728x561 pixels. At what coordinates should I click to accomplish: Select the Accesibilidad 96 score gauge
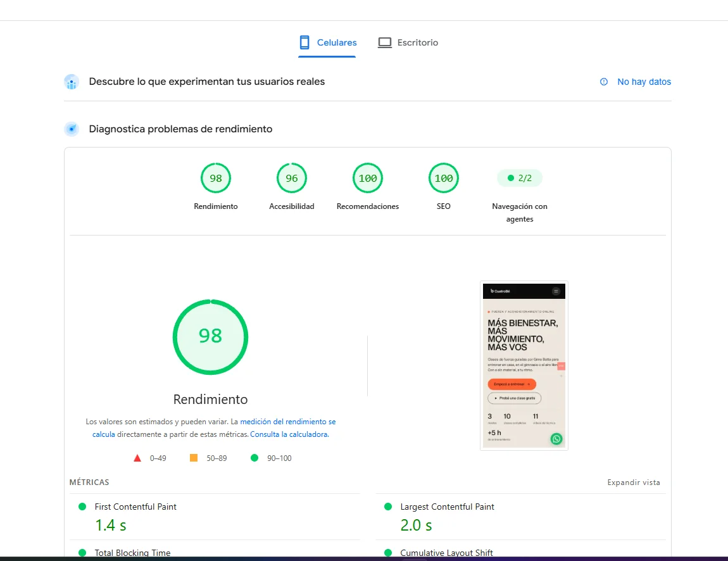pos(292,178)
